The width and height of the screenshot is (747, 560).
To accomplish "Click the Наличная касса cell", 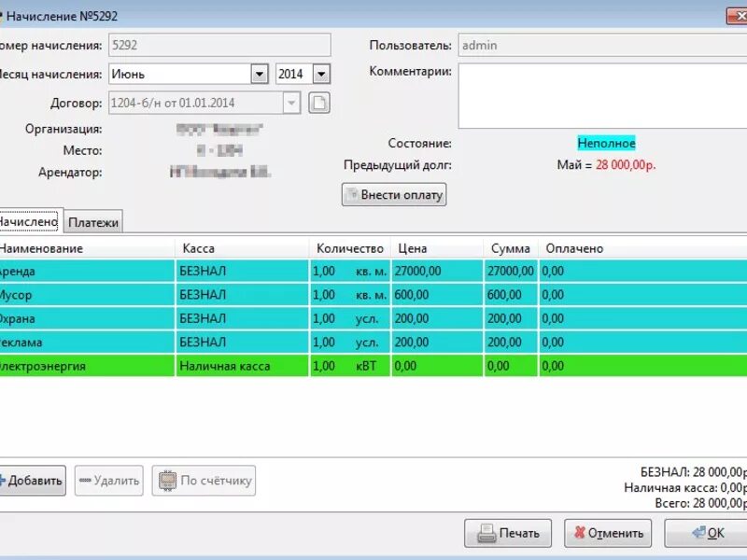I will point(242,366).
